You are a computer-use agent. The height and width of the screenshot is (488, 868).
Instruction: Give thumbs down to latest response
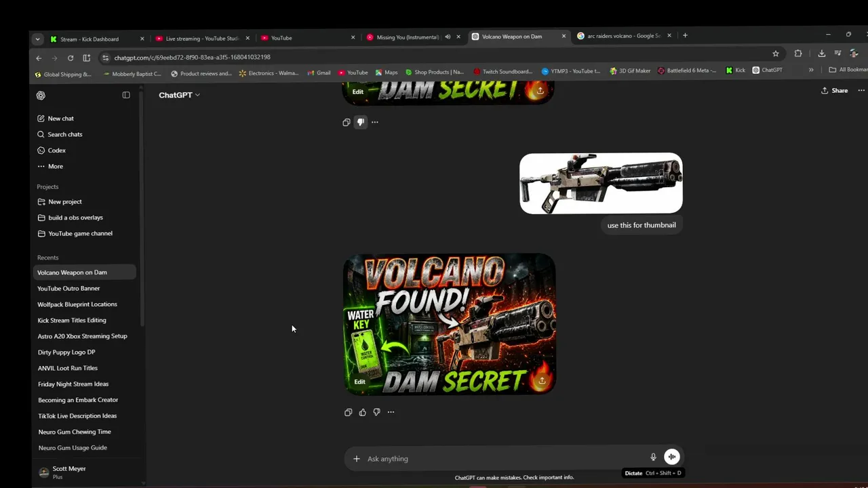[x=377, y=412]
